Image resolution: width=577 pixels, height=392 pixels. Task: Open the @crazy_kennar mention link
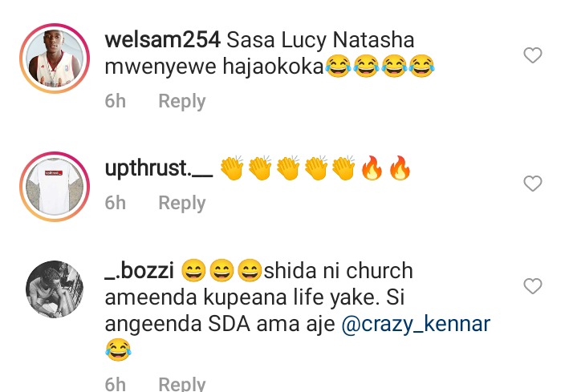[416, 324]
